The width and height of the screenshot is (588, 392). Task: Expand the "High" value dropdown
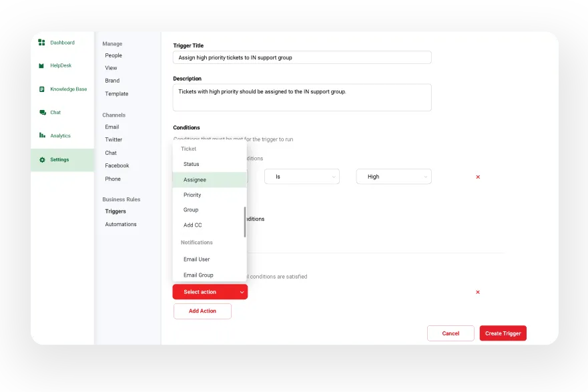coord(394,176)
